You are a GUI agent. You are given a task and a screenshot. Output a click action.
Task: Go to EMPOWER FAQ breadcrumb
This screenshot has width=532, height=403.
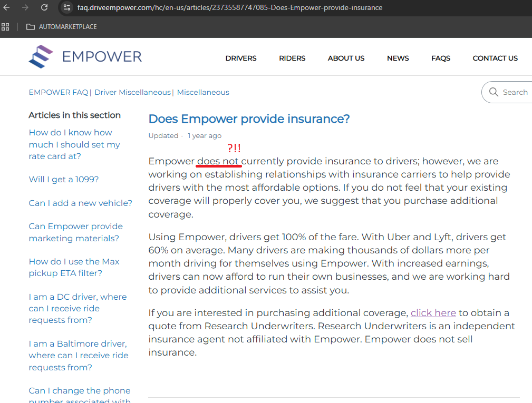tap(59, 92)
